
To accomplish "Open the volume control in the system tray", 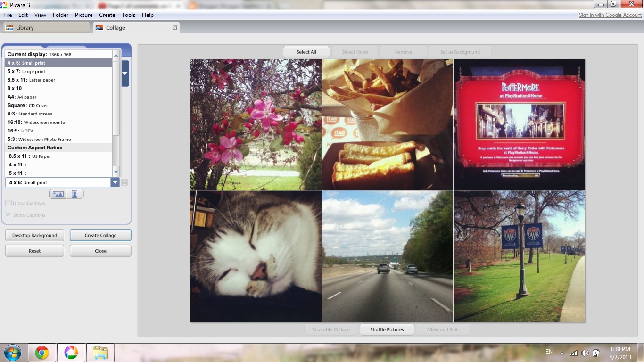I will pyautogui.click(x=585, y=352).
